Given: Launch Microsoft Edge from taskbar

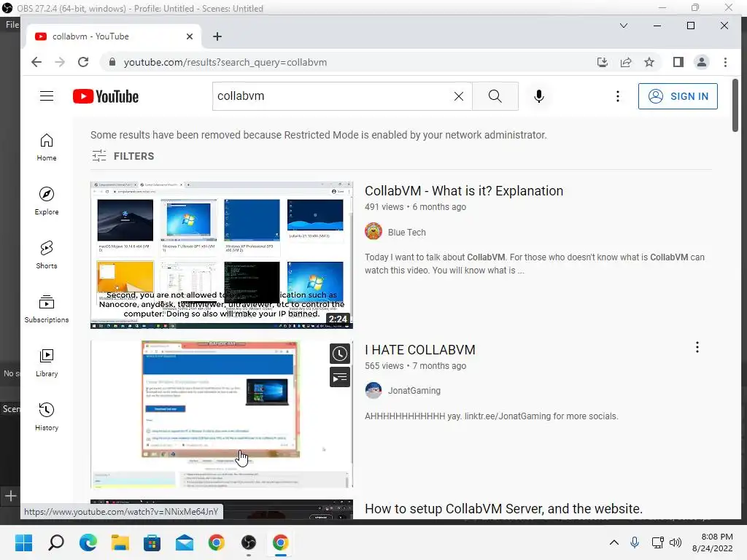Looking at the screenshot, I should [88, 542].
